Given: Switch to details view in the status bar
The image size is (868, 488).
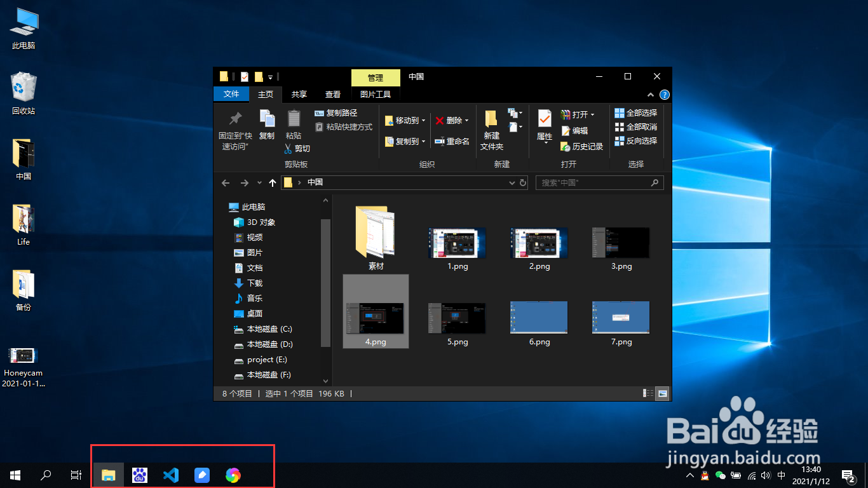Looking at the screenshot, I should pos(648,393).
